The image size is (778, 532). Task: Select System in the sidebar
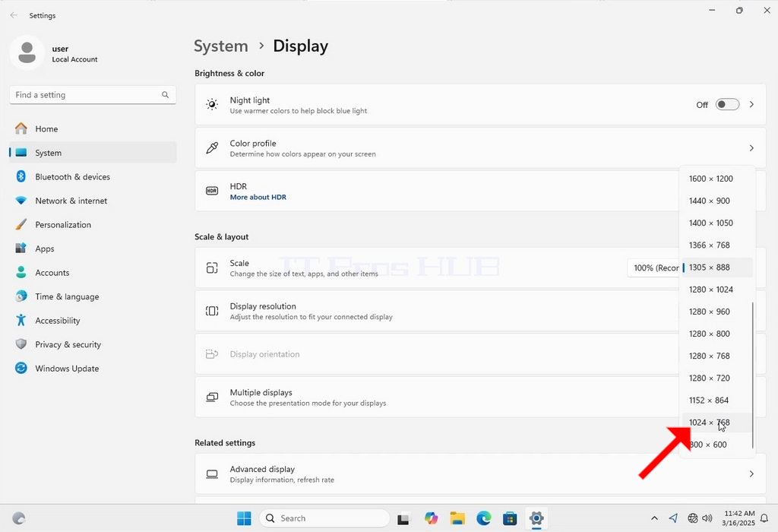(x=93, y=153)
